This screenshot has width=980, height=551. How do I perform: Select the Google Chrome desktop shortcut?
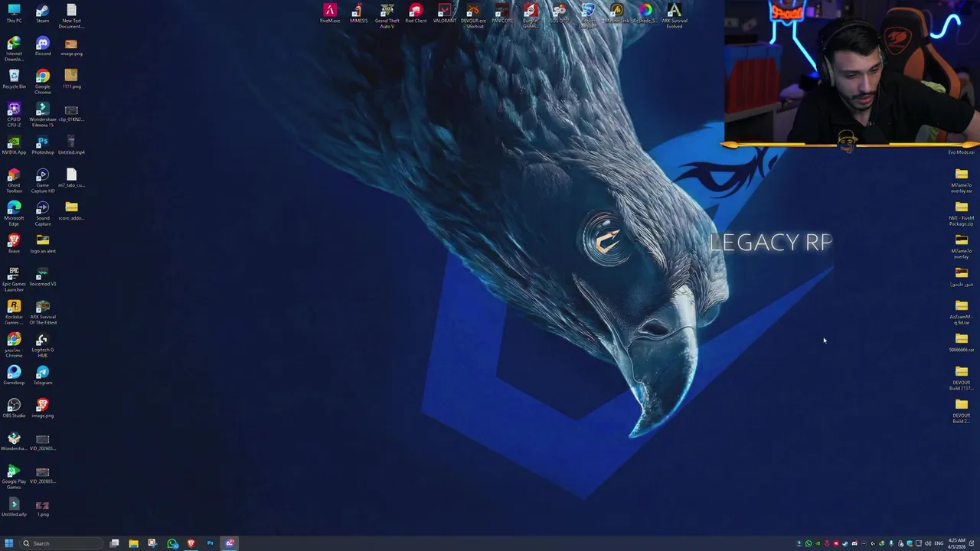(42, 82)
